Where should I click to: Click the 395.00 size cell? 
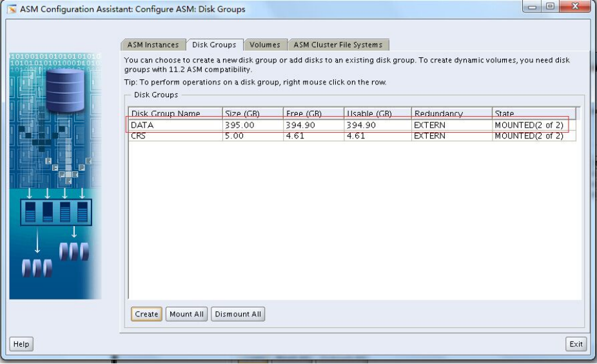(x=253, y=125)
